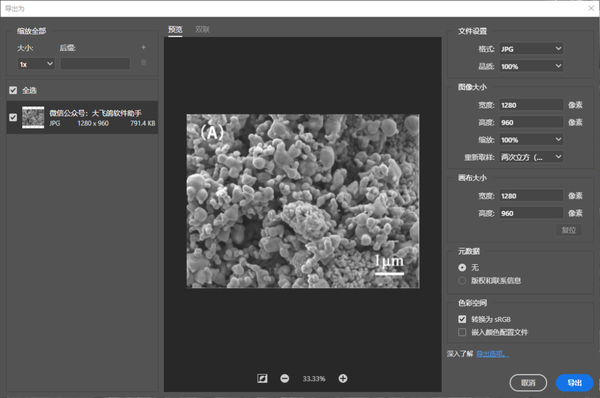Open the quality 100% dropdown
The image size is (600, 398).
tap(531, 66)
